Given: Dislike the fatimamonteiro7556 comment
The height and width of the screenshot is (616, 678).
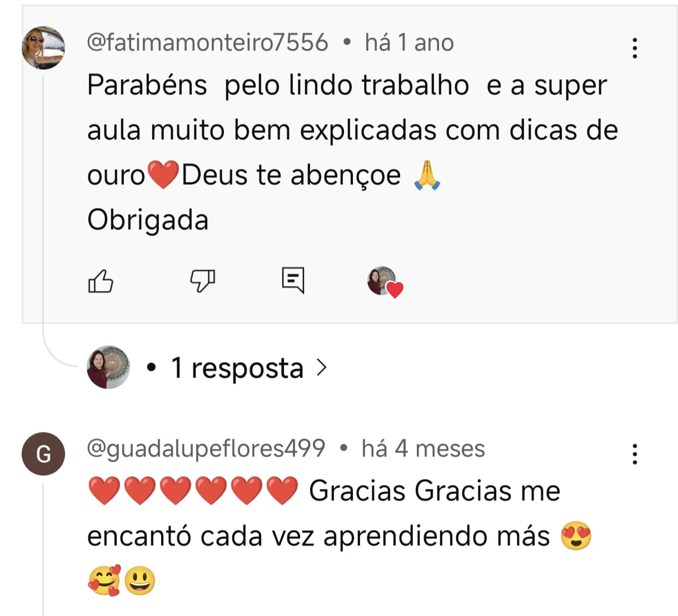Looking at the screenshot, I should click(202, 281).
